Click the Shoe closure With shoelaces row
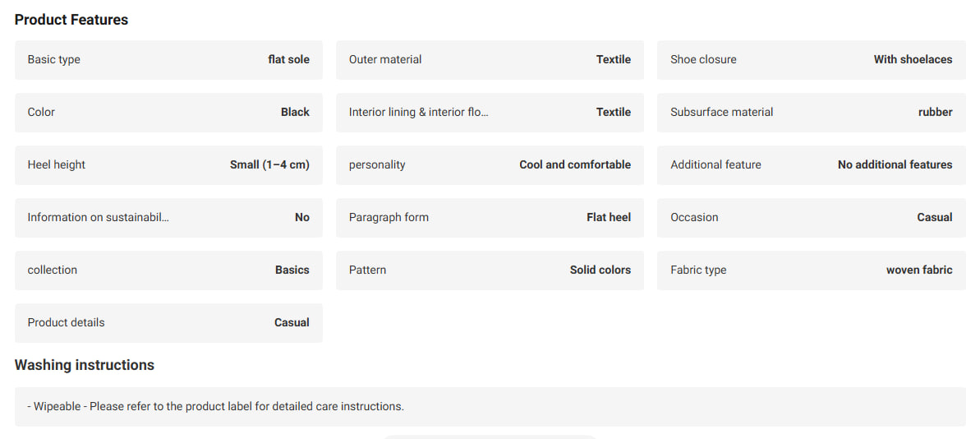The image size is (980, 439). (812, 60)
